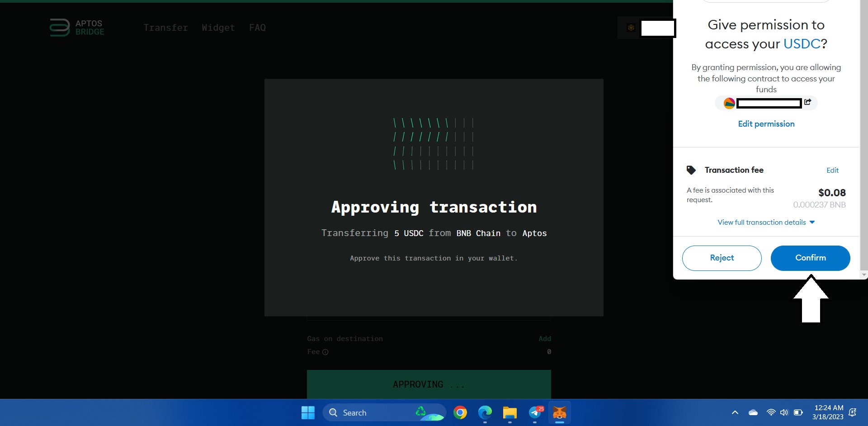Open the clock and date panel
Viewport: 868px width, 426px height.
click(828, 412)
